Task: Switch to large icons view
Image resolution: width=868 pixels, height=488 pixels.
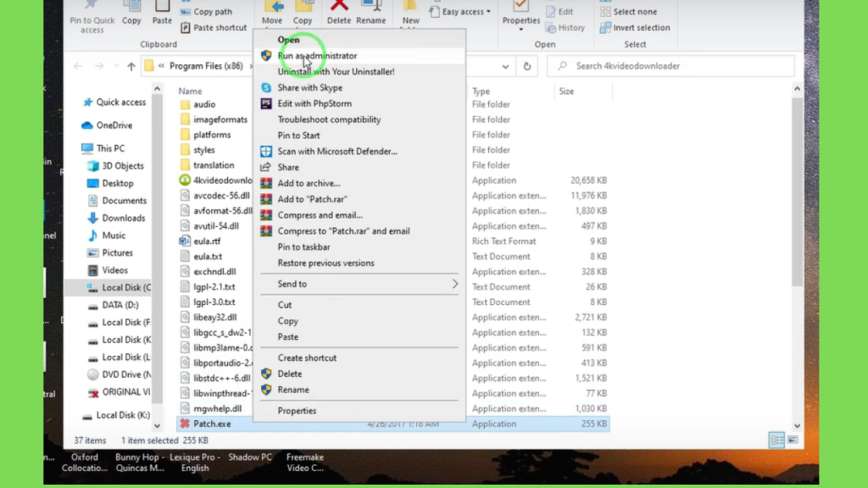Action: pyautogui.click(x=793, y=441)
